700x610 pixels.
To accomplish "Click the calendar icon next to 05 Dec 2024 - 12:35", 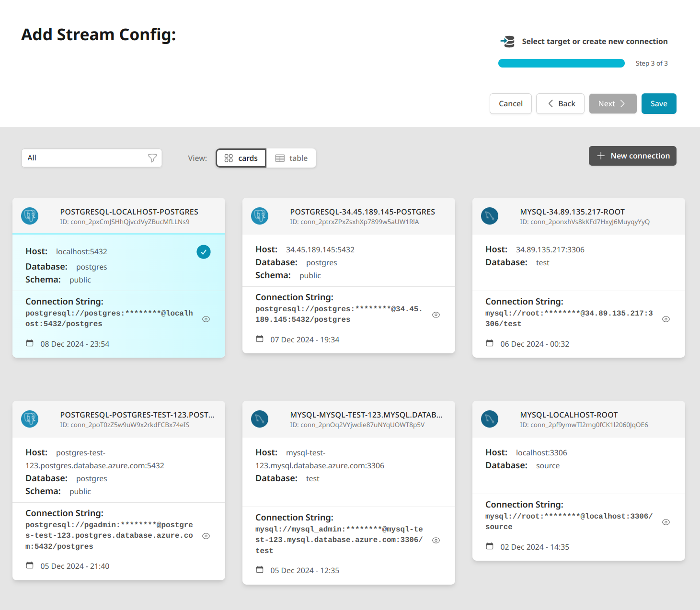I will coord(260,570).
